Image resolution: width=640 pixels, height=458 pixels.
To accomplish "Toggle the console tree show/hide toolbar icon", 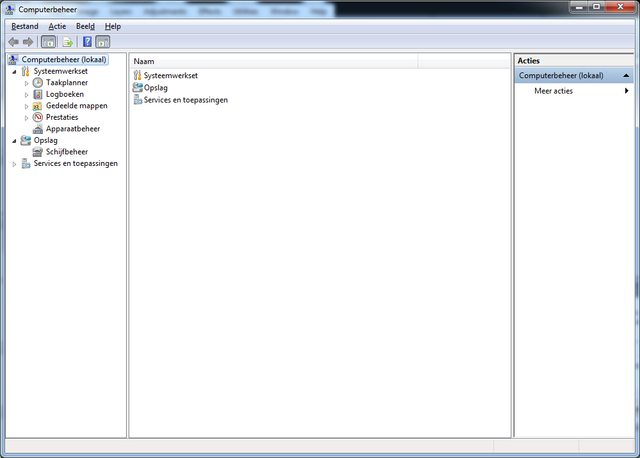I will [x=49, y=42].
